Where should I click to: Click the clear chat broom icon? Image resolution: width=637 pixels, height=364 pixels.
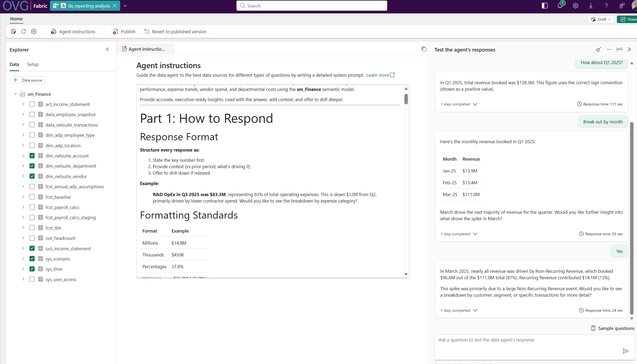click(x=598, y=50)
